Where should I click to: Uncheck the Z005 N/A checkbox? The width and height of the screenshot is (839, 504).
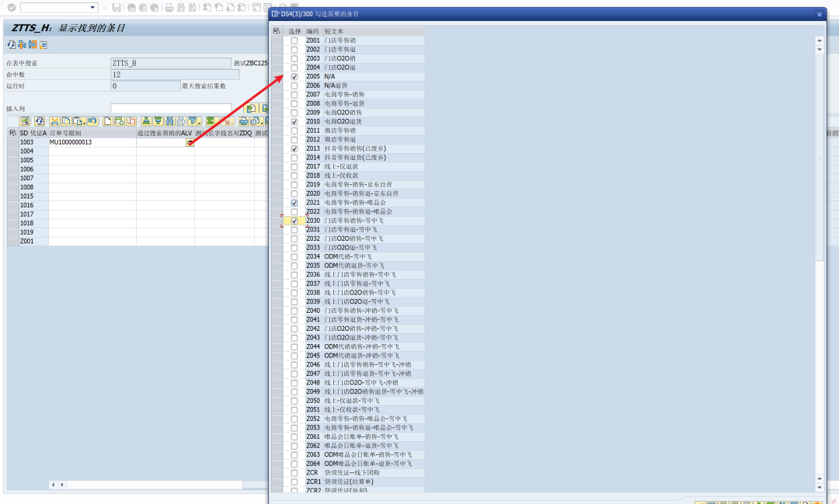click(294, 77)
